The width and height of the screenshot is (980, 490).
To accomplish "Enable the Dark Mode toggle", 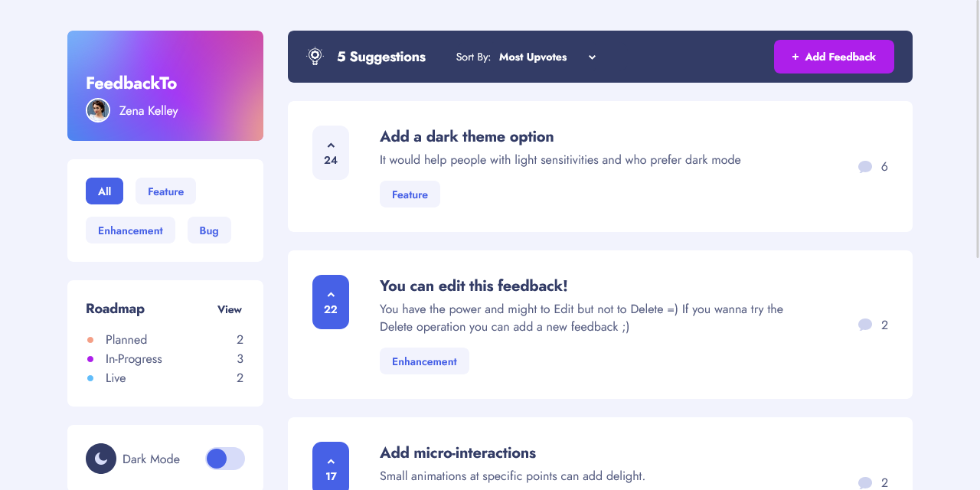I will click(x=225, y=459).
